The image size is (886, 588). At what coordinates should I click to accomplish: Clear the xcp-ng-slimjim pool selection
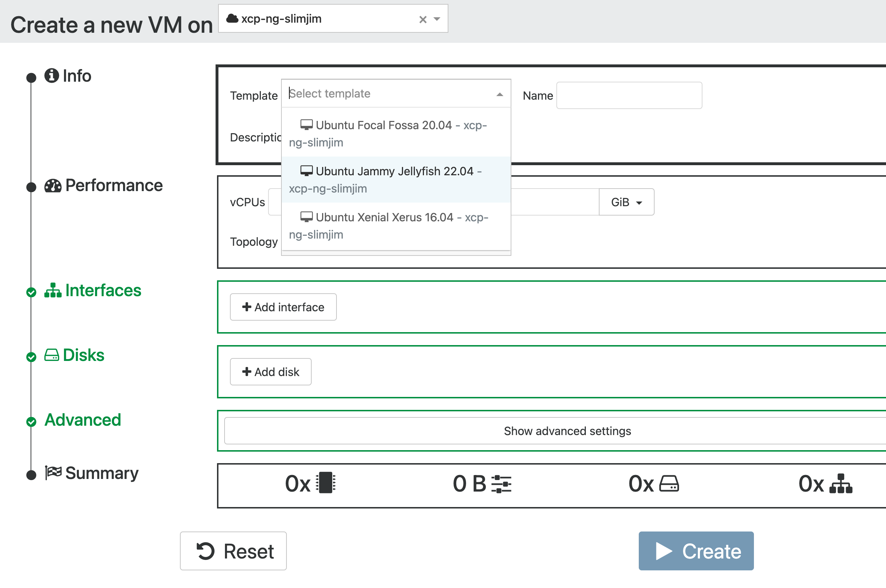pyautogui.click(x=422, y=19)
